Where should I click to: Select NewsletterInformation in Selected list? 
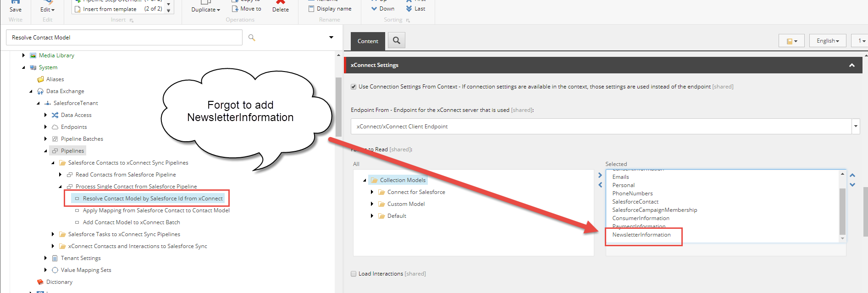pos(641,235)
